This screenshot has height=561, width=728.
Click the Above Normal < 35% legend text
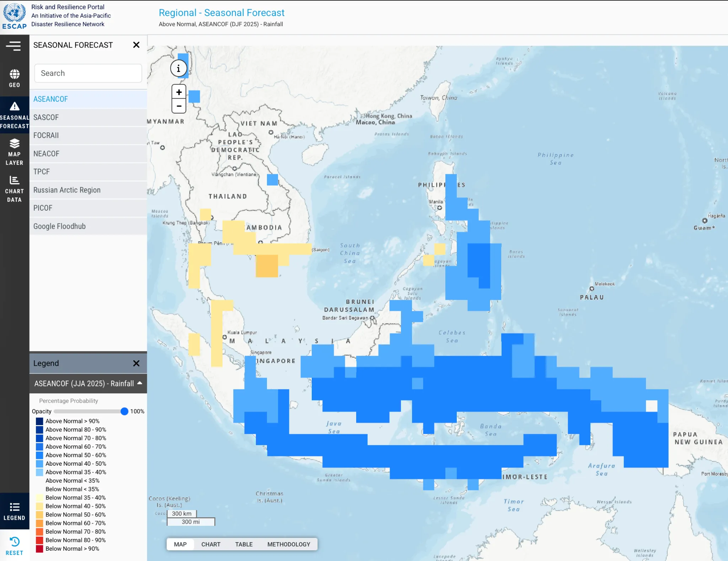(x=73, y=481)
